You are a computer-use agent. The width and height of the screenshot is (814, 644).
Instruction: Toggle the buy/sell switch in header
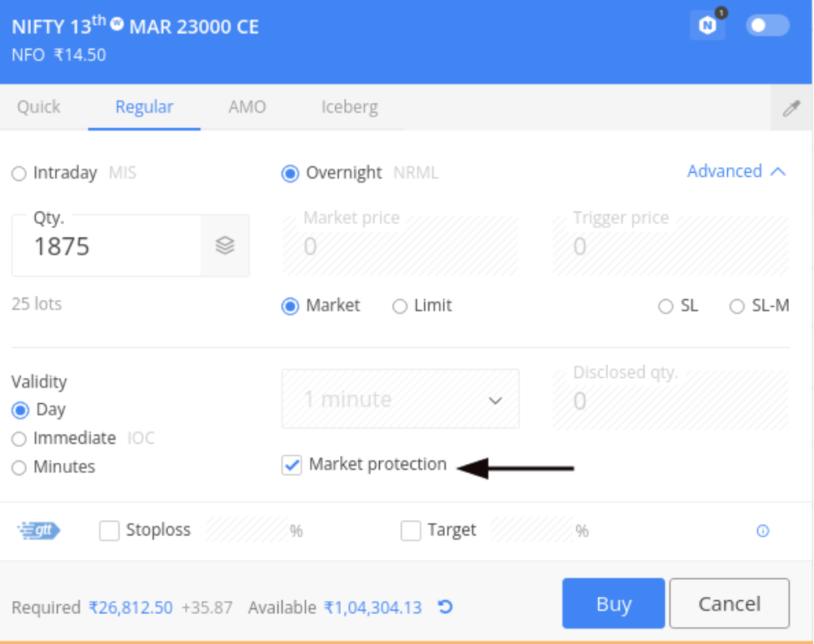tap(768, 25)
